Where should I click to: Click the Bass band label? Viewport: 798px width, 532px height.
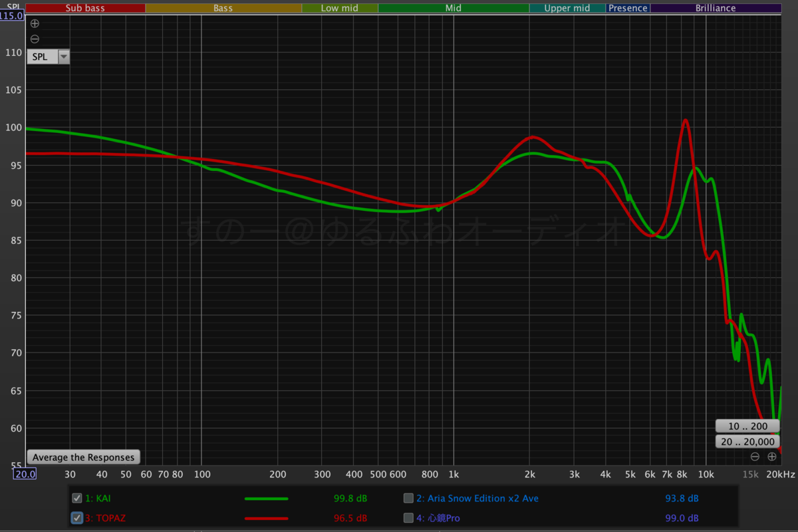(x=223, y=9)
